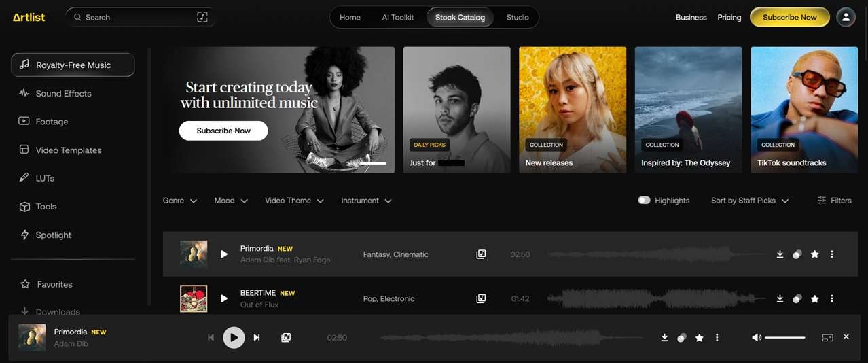Open the TikTok soundtracks collection card
Viewport: 868px width, 363px height.
click(x=804, y=109)
